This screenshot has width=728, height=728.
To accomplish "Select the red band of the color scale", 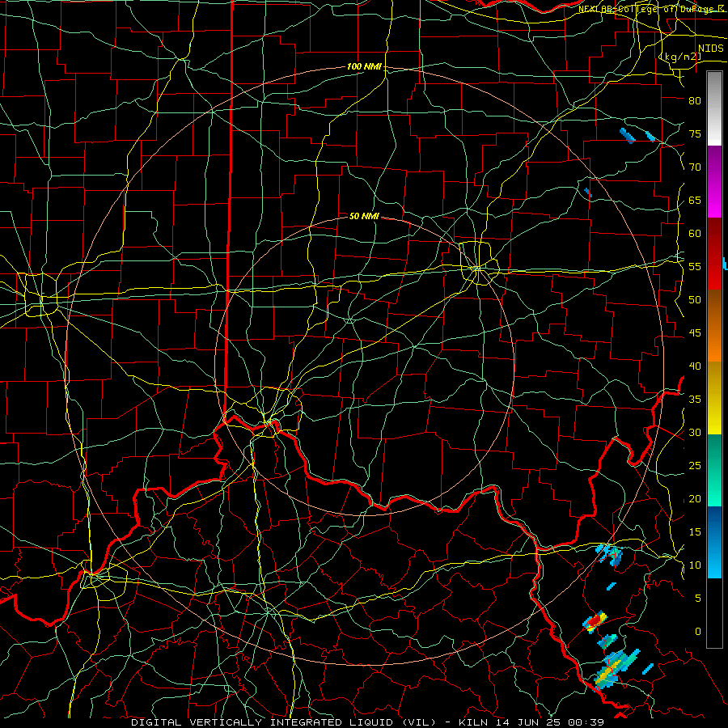I will [x=714, y=254].
